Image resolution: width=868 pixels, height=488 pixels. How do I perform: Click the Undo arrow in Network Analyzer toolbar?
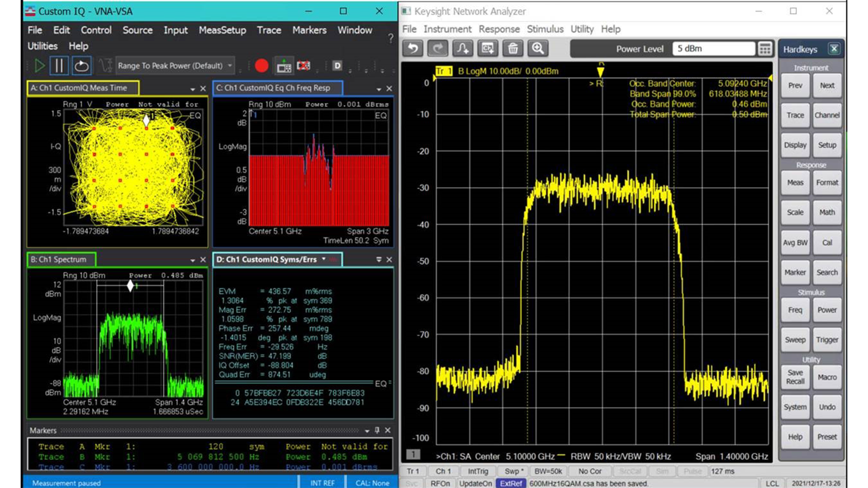pyautogui.click(x=413, y=48)
